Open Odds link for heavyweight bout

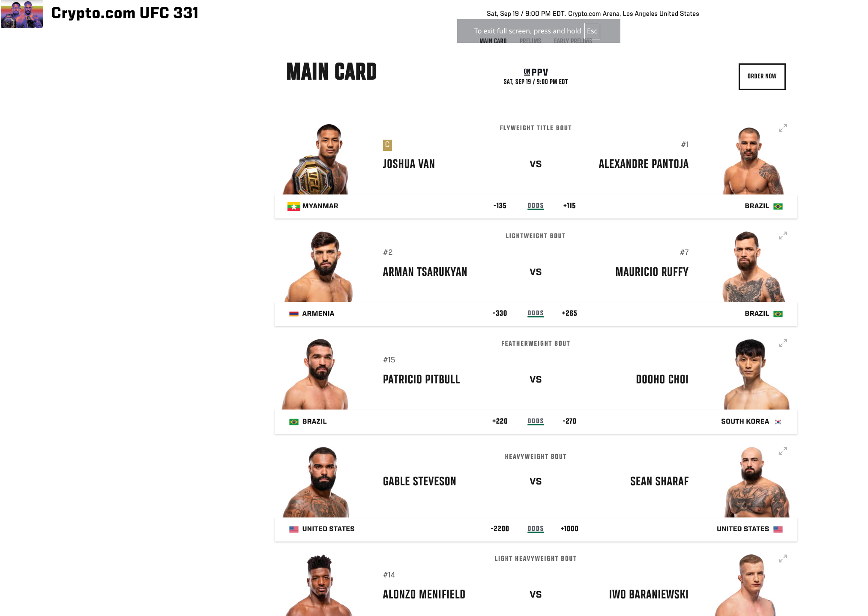point(536,529)
